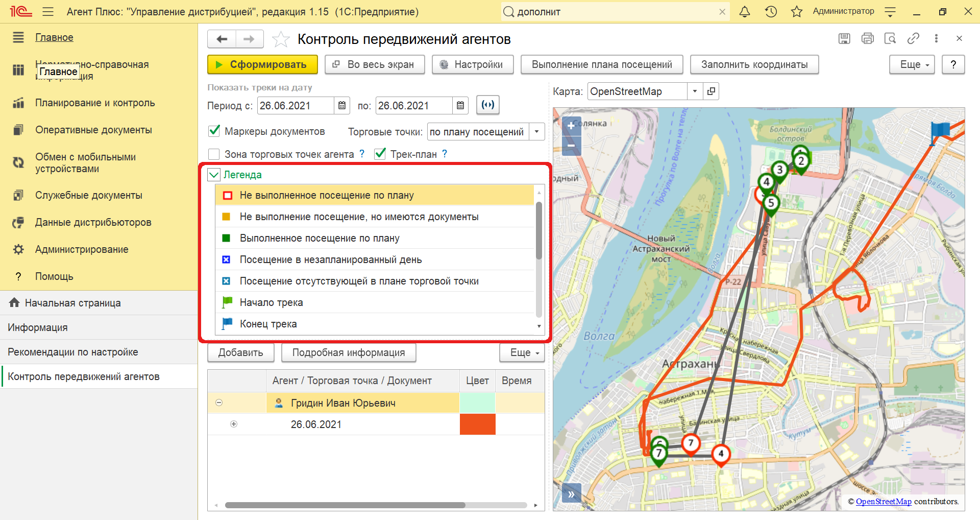Click Выполнение плана посещений button
This screenshot has width=980, height=520.
602,65
